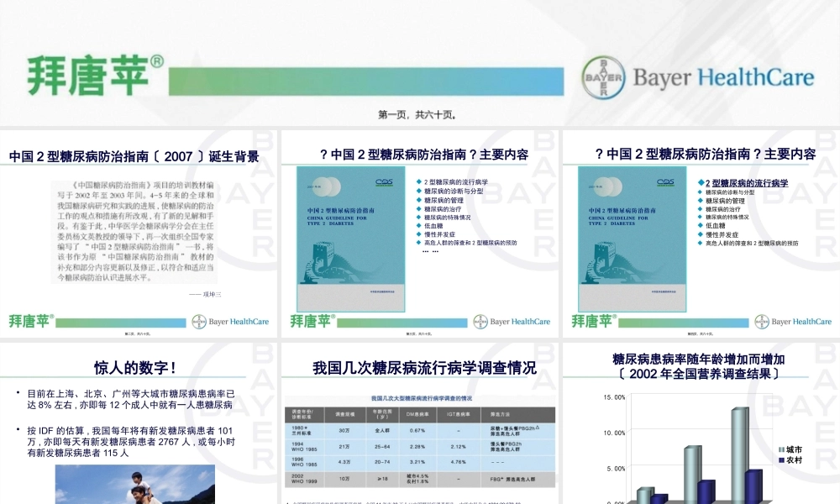Click the Bayer cross icon on the rightmost footer
This screenshot has height=504, width=840.
tap(763, 321)
